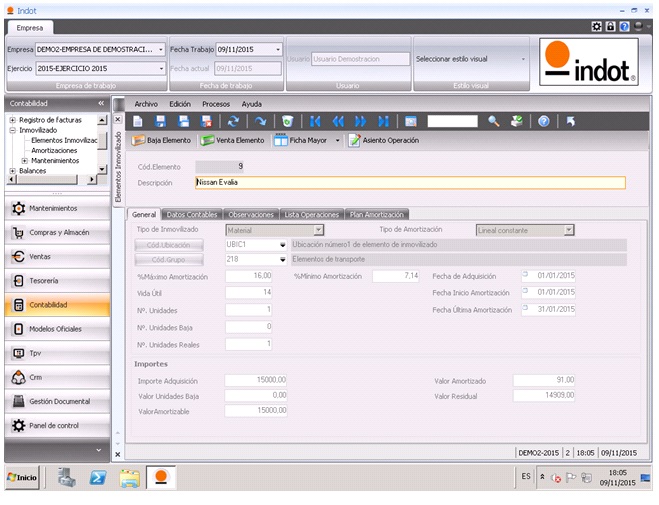The height and width of the screenshot is (505, 659).
Task: Open the Tesorería module in sidebar
Action: (x=57, y=281)
